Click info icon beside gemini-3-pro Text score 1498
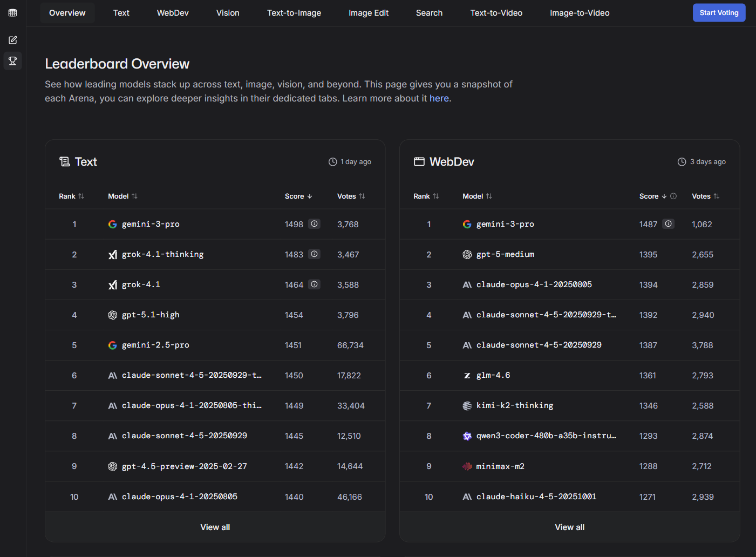Viewport: 756px width, 557px height. click(314, 224)
